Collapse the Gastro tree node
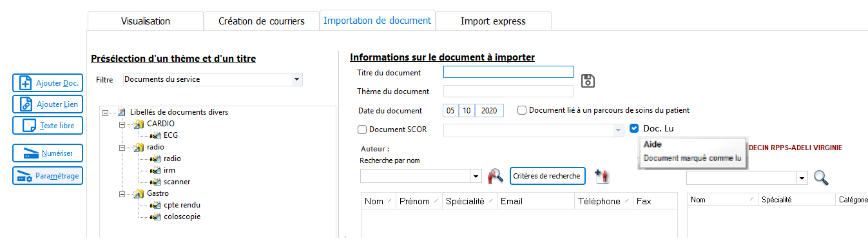 click(x=122, y=193)
